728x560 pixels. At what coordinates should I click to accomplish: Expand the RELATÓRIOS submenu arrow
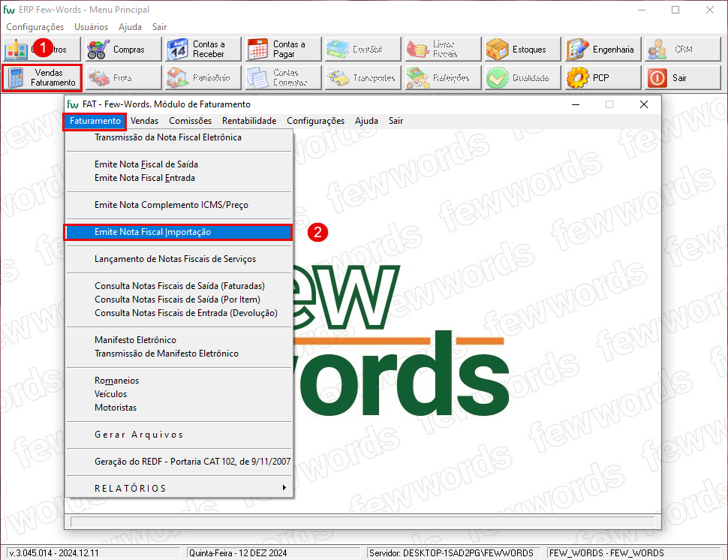tap(284, 488)
